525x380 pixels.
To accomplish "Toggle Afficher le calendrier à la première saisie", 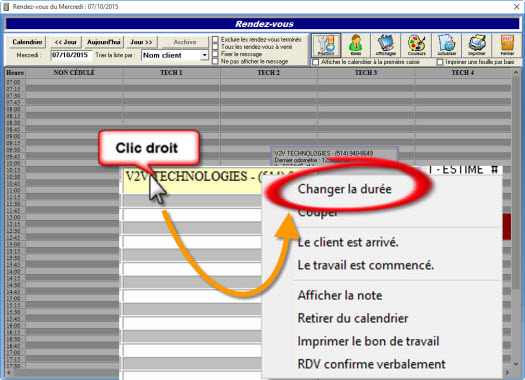I will coord(315,62).
